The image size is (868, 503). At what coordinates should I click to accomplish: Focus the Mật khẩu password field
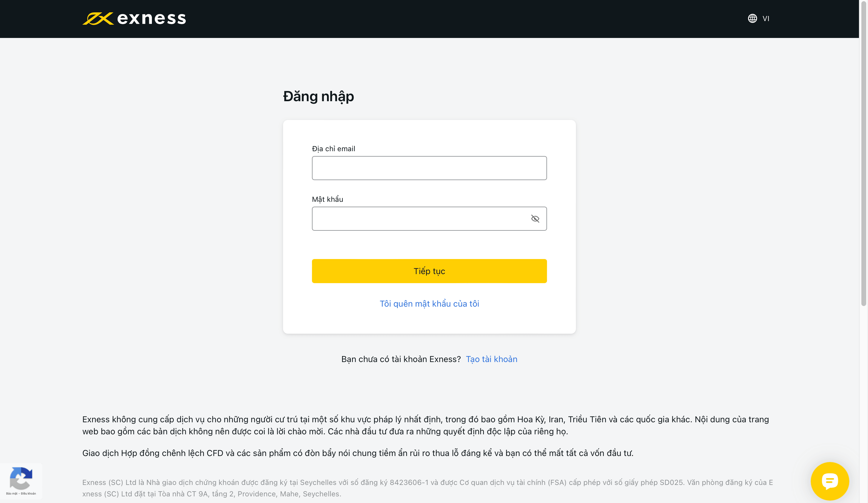tap(420, 219)
